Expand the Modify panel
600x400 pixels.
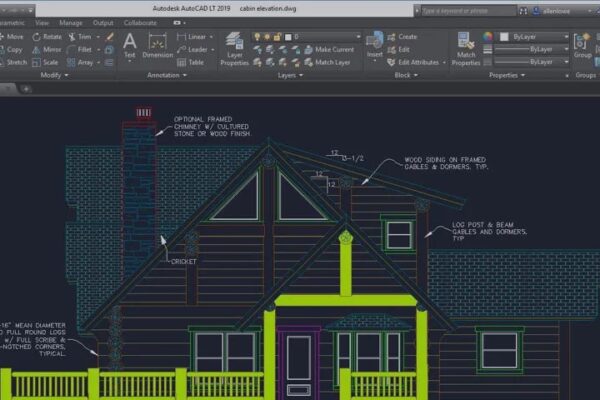pos(54,75)
